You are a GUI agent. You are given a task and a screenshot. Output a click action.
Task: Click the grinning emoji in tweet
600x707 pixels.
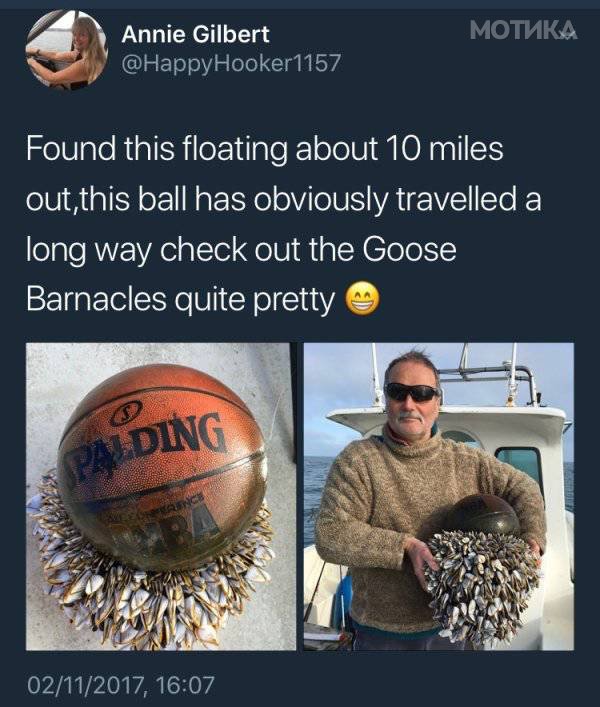(362, 300)
